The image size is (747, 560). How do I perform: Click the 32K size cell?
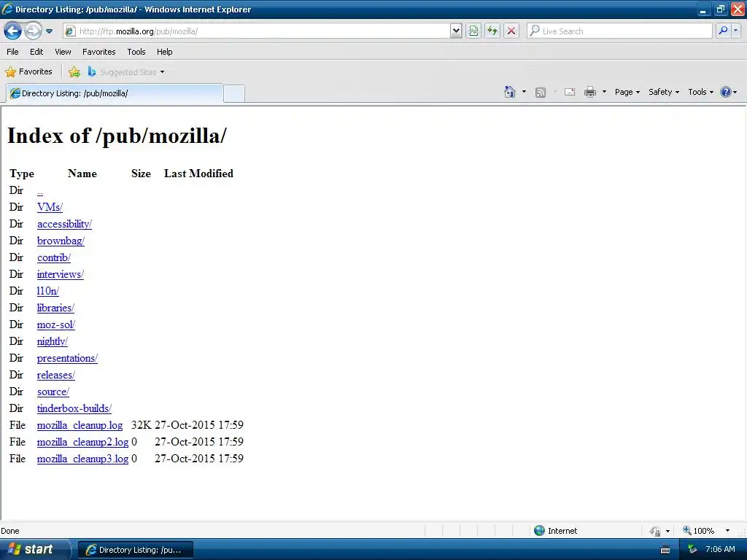[x=141, y=425]
